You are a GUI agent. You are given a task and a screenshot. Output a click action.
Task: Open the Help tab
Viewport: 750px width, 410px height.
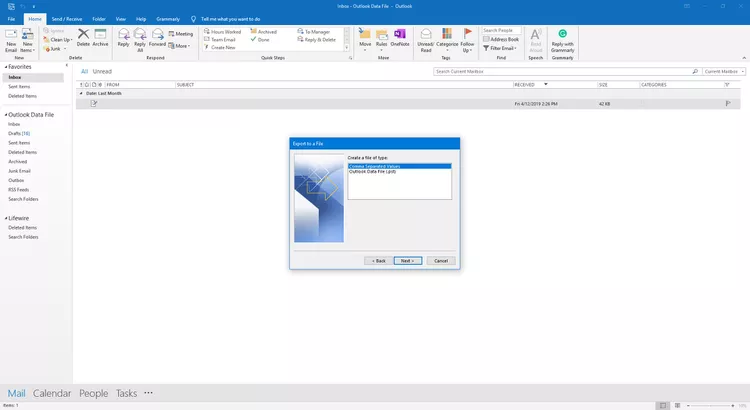tap(141, 19)
